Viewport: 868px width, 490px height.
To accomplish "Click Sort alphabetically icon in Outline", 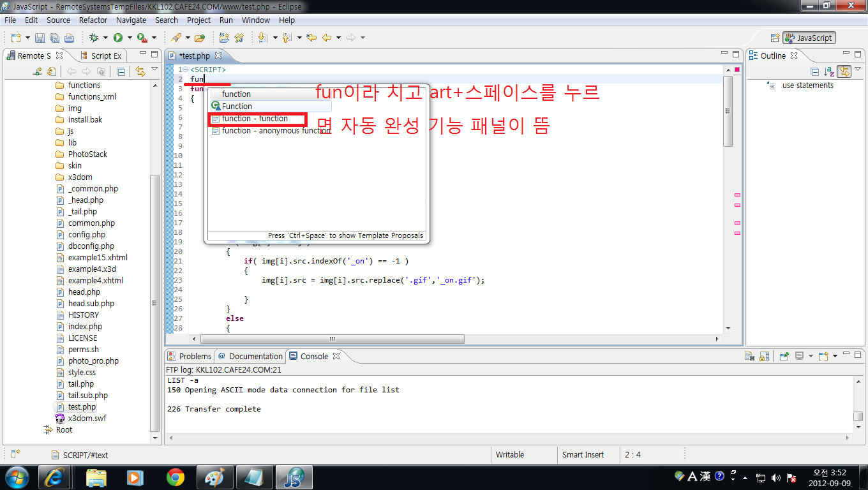I will click(x=829, y=71).
